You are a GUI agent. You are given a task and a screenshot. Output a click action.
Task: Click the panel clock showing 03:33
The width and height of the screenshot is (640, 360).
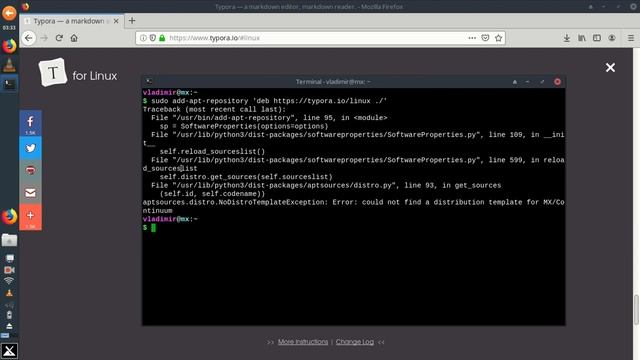point(9,27)
